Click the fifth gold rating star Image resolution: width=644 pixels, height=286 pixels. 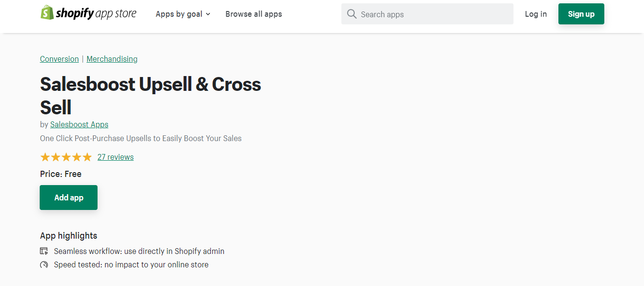[87, 157]
